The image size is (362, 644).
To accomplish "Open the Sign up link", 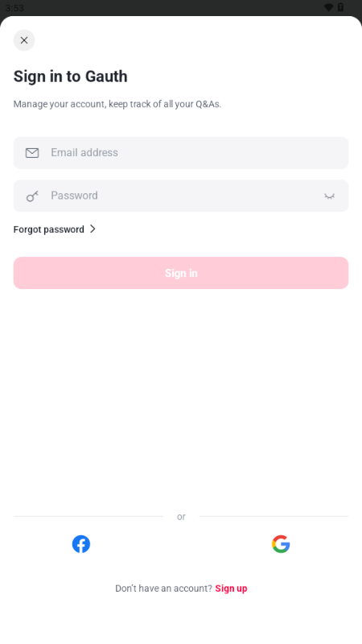I will coord(231,588).
